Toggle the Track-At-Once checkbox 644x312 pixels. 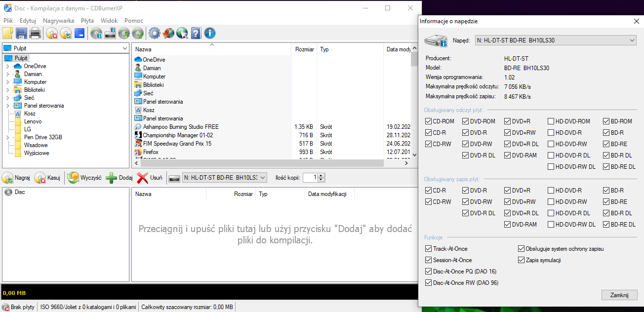tap(429, 249)
